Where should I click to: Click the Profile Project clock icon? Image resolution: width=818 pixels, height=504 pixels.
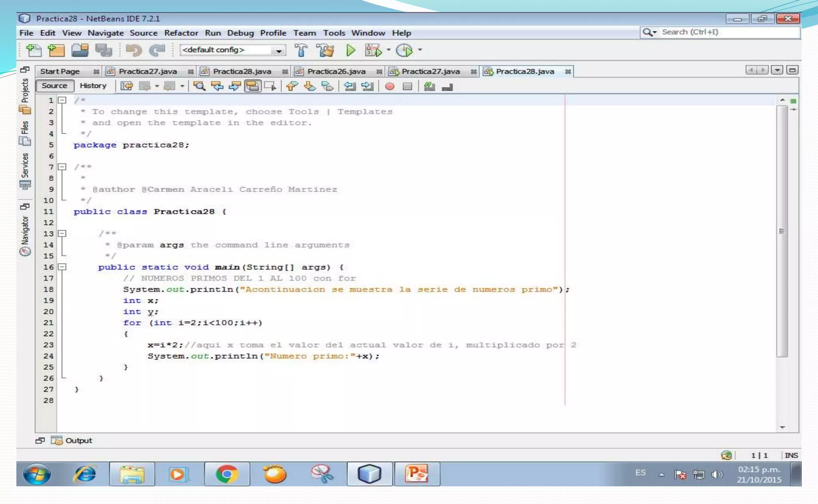tap(404, 50)
